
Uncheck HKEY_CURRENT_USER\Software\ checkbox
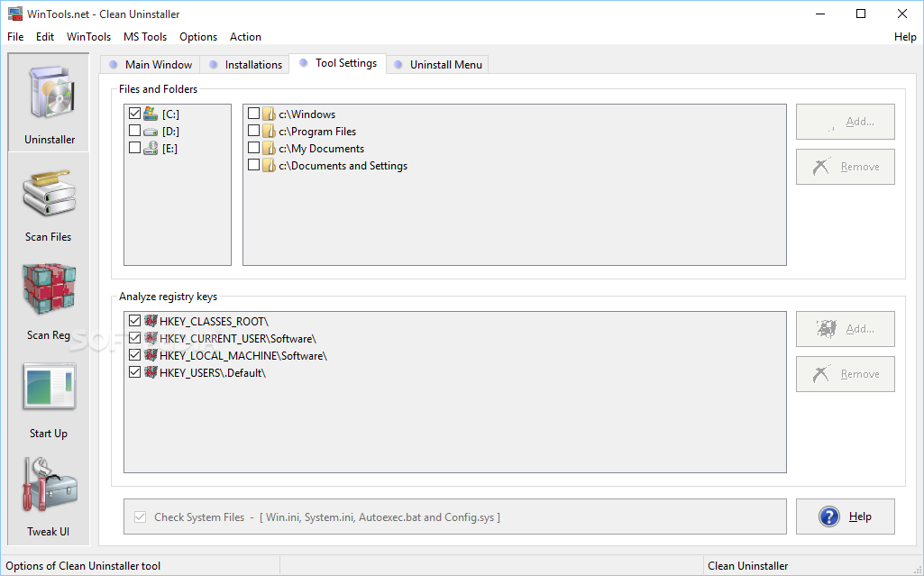135,337
